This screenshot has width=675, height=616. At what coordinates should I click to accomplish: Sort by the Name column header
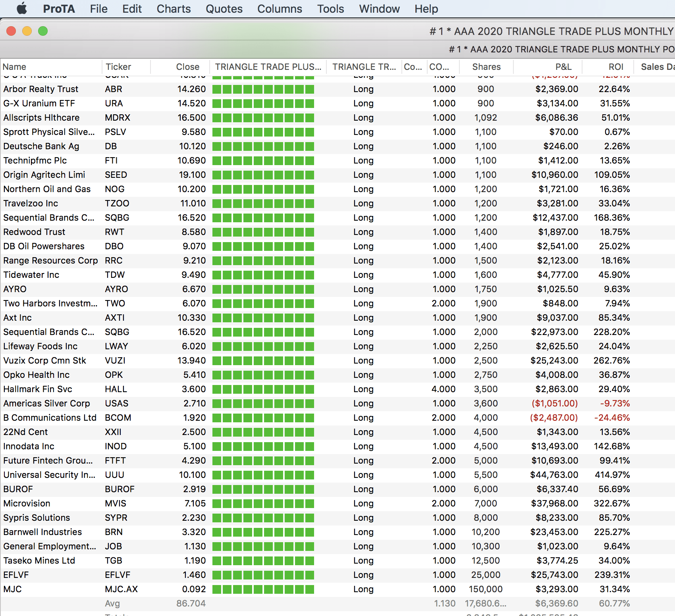(51, 67)
